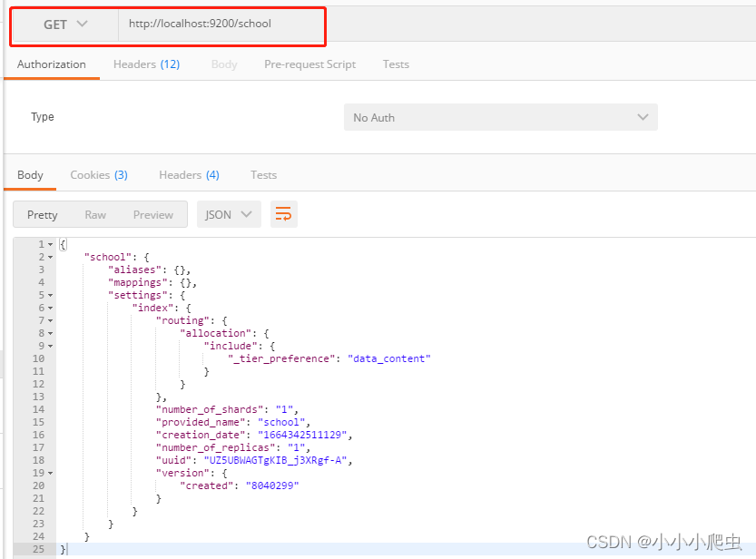This screenshot has height=559, width=756.
Task: Collapse the "index" node fold arrow
Action: (x=50, y=308)
